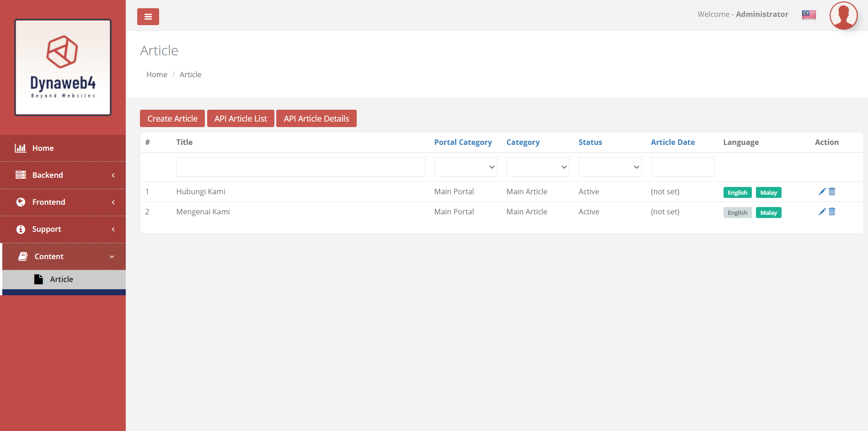Click the Title filter input field
This screenshot has width=868, height=431.
pos(300,167)
